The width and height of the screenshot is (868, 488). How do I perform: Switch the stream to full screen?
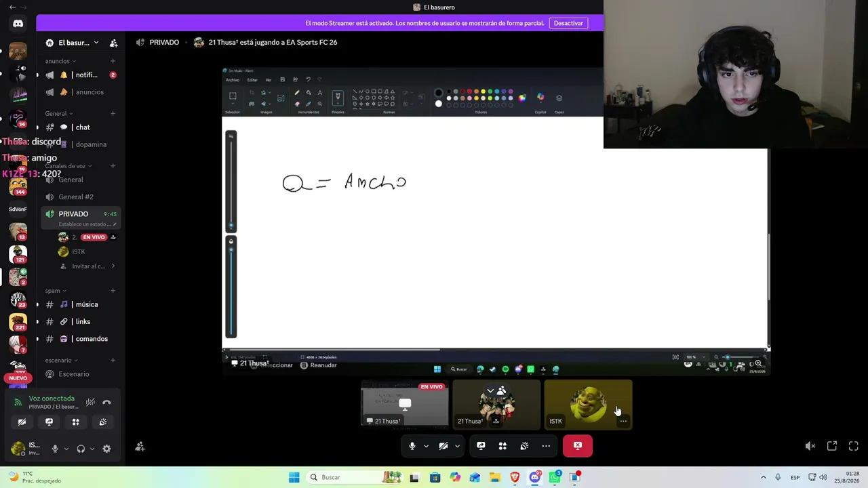tap(854, 446)
